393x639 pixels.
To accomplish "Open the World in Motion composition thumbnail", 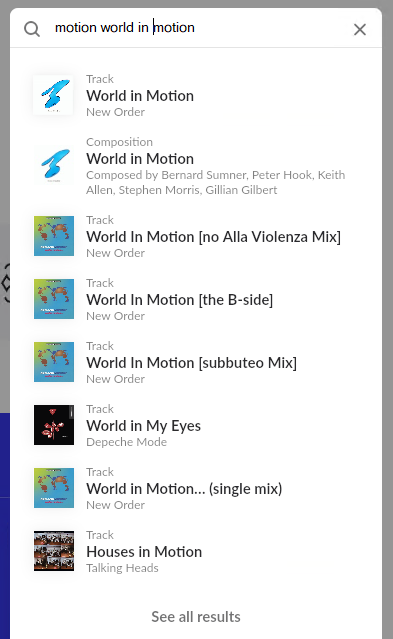I will tap(54, 164).
